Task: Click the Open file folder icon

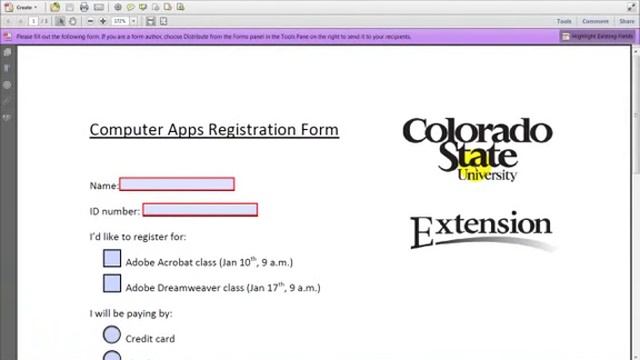Action: click(55, 7)
